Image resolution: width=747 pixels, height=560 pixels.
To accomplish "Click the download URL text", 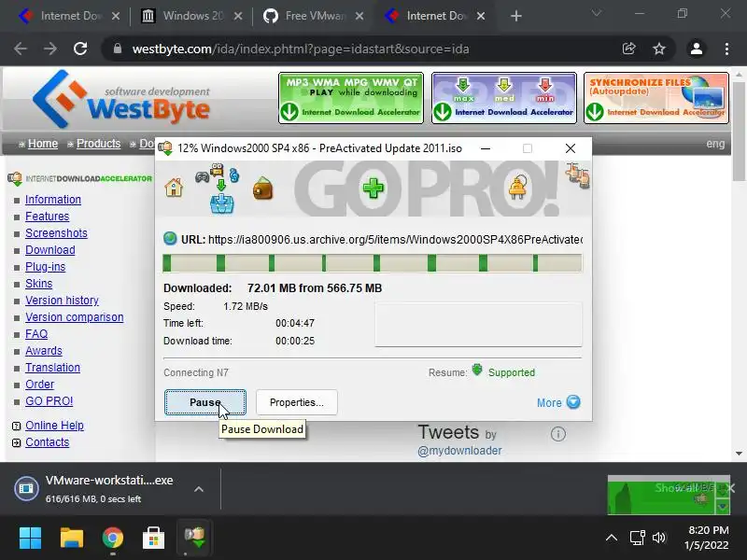I will [x=395, y=239].
